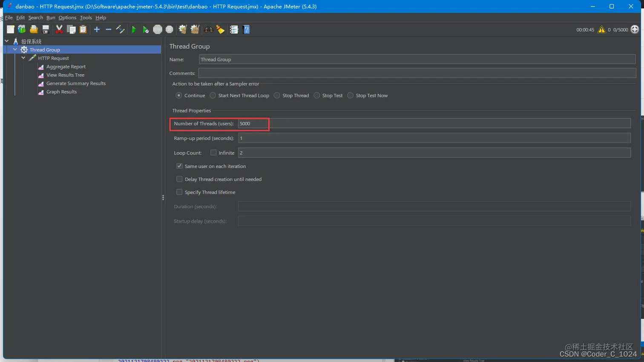
Task: Click the warning triangle log icon
Action: 601,29
